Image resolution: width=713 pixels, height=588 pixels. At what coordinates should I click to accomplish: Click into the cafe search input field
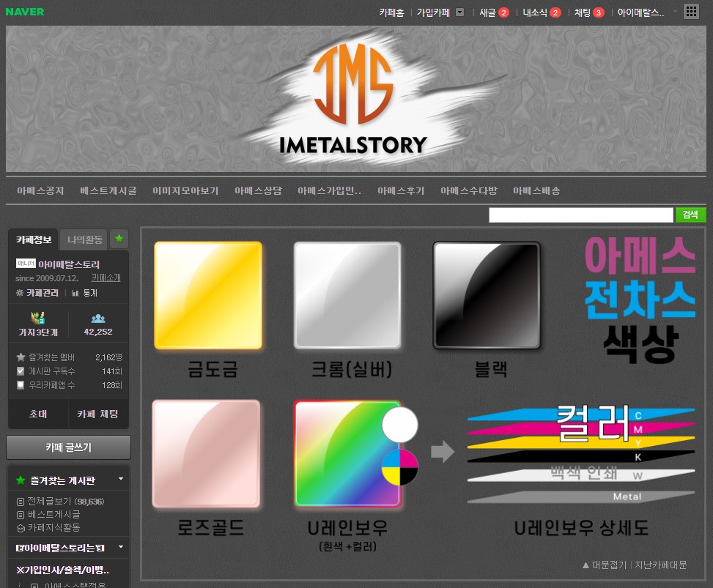click(581, 215)
